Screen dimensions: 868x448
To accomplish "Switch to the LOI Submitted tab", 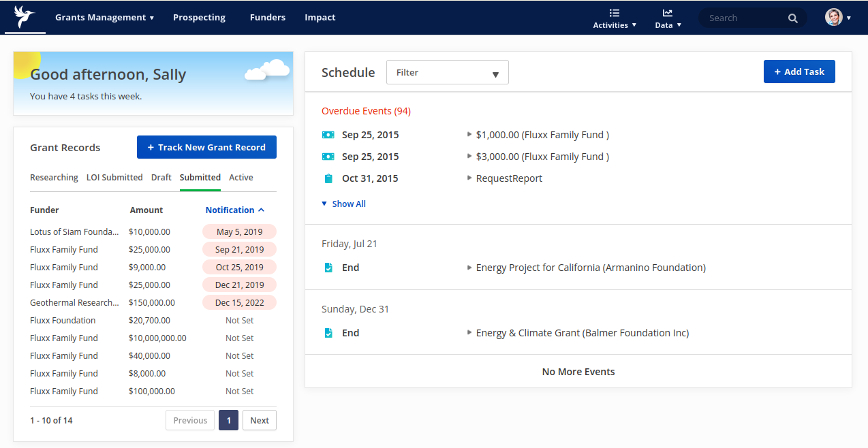I will pos(114,177).
